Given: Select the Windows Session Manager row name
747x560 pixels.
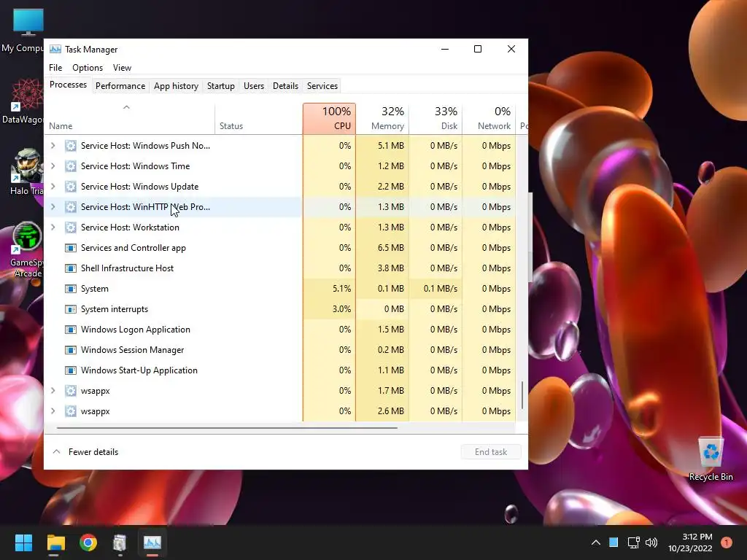Looking at the screenshot, I should [133, 350].
